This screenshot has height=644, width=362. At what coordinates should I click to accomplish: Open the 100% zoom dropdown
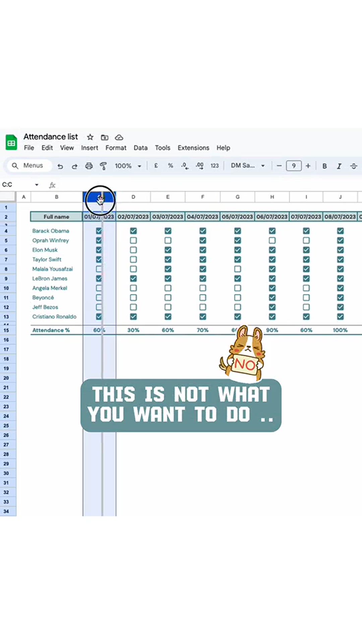(128, 166)
